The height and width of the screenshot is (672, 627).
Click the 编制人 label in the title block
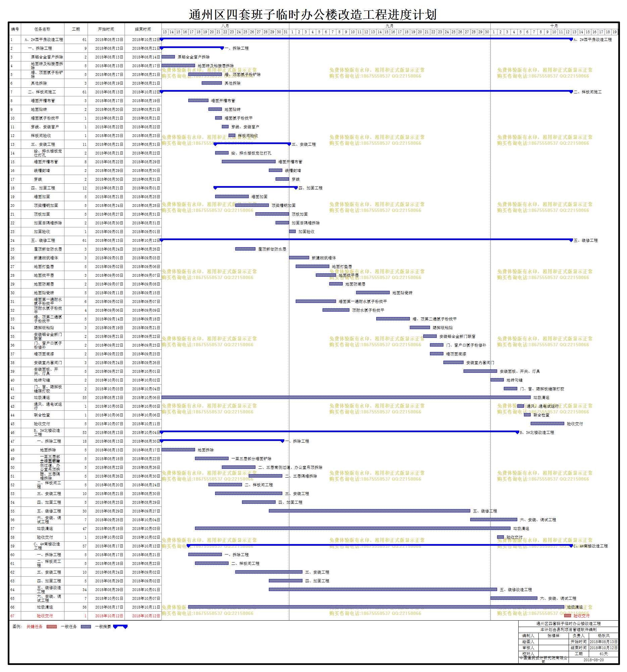click(528, 635)
